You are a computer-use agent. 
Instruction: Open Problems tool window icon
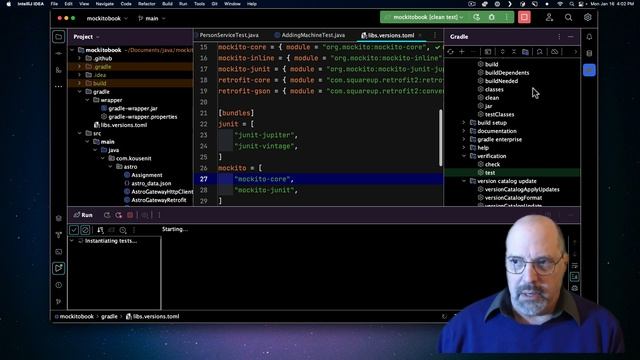[59, 285]
